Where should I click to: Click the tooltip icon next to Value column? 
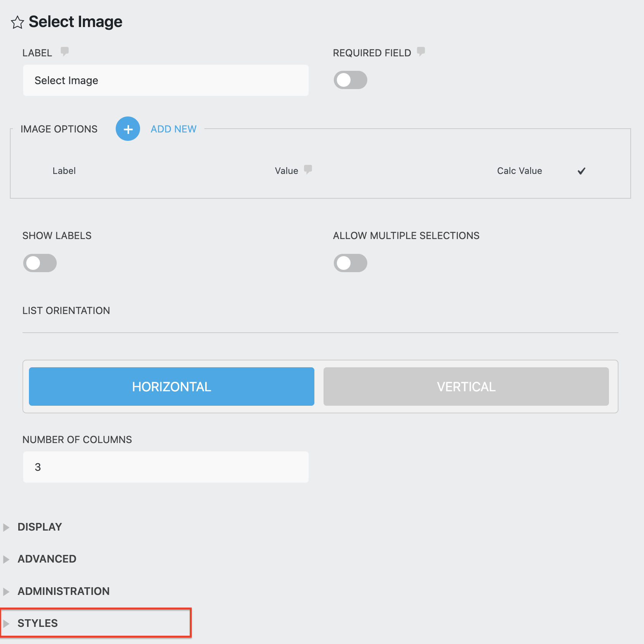tap(308, 170)
